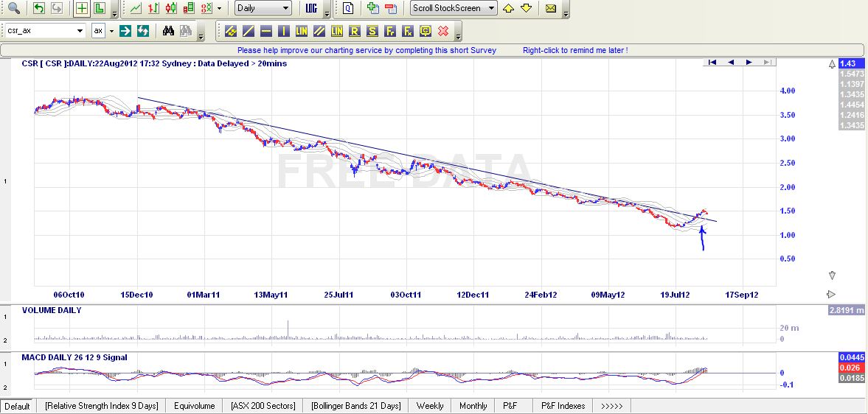
Task: Select the first LIN regression tool
Action: pos(302,31)
